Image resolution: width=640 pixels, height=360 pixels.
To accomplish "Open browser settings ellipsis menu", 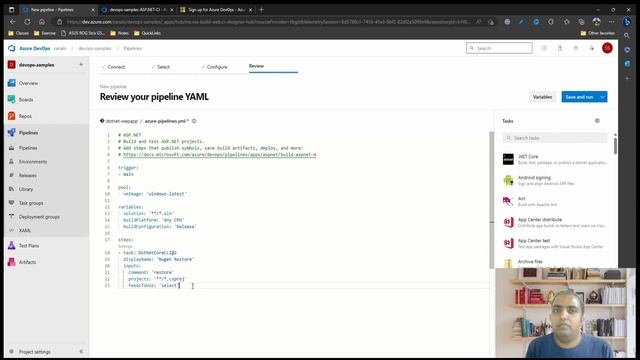I will point(611,22).
